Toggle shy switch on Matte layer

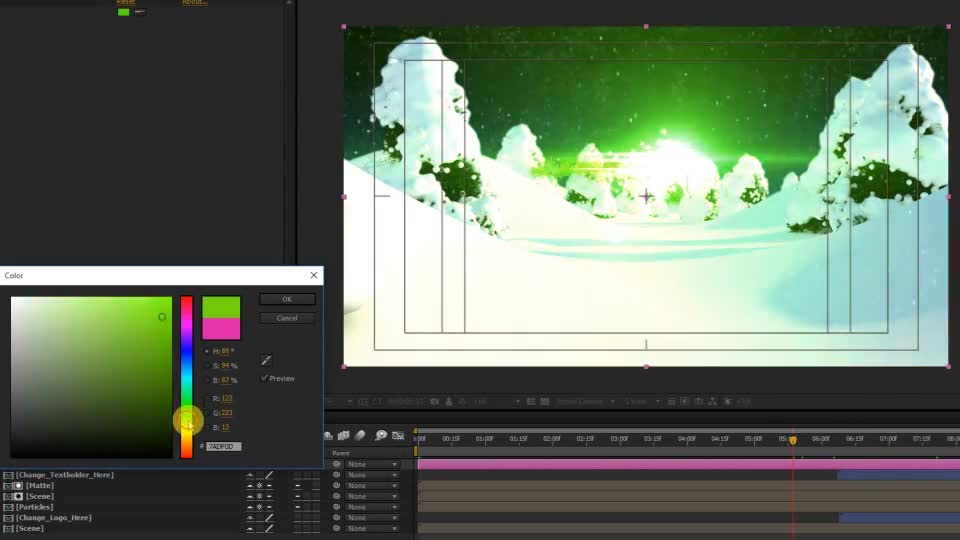coord(250,486)
